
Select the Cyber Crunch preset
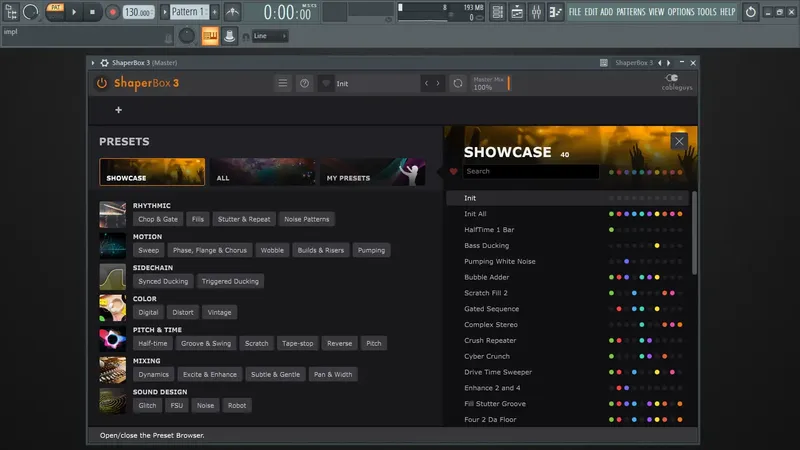click(x=567, y=356)
